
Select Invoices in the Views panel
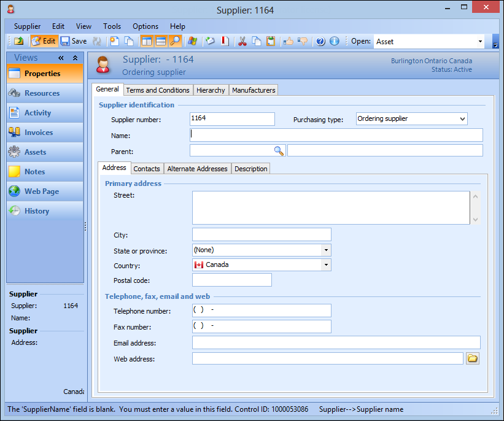39,133
